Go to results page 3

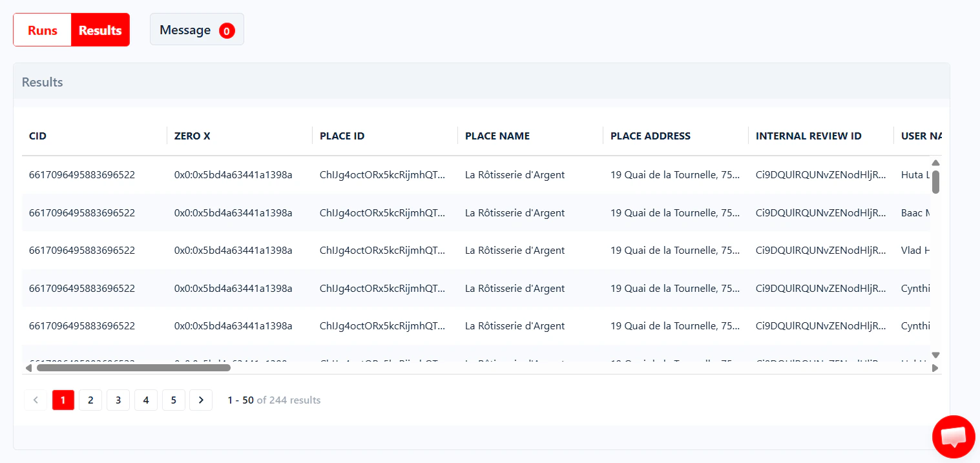click(x=118, y=400)
